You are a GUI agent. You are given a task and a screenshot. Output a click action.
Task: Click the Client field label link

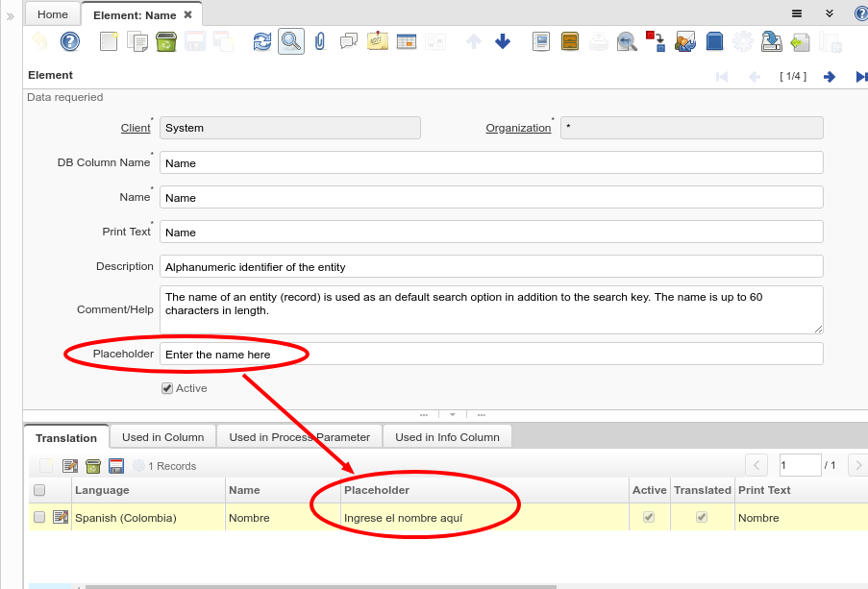pos(136,128)
